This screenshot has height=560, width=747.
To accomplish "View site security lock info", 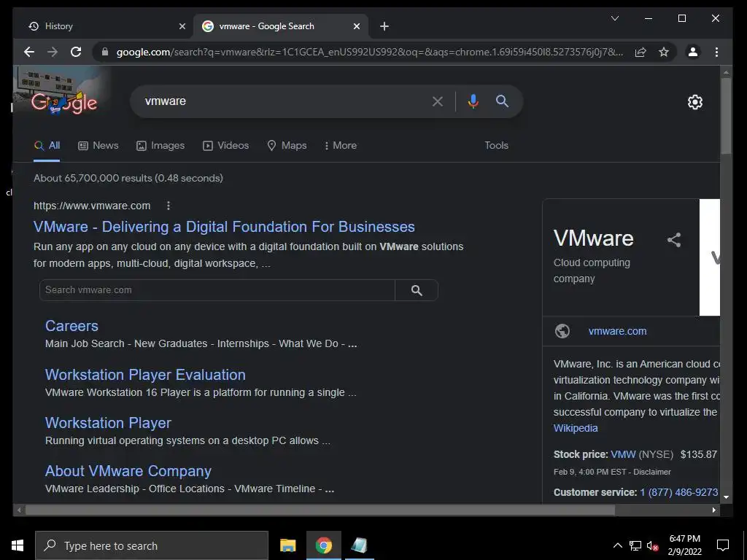I will (105, 52).
